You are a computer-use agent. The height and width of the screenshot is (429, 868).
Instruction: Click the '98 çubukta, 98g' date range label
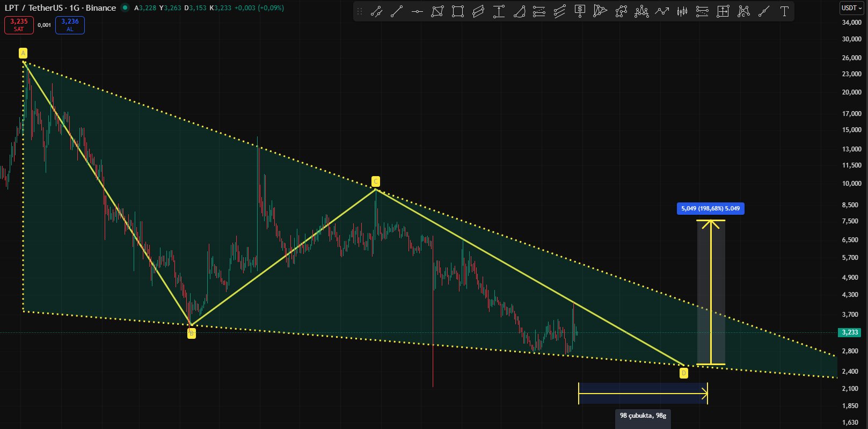pos(643,416)
